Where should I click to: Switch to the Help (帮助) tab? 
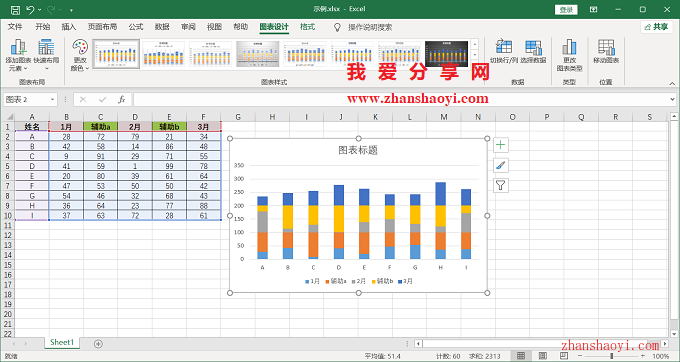point(241,27)
